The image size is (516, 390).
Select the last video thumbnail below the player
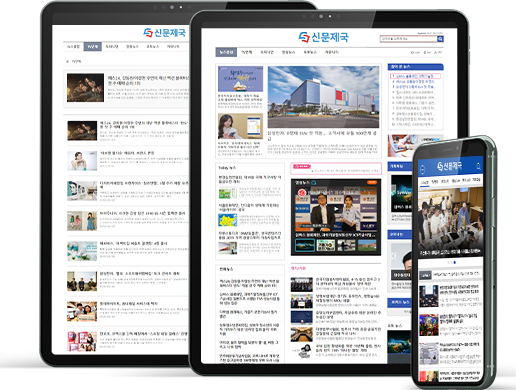(x=367, y=246)
